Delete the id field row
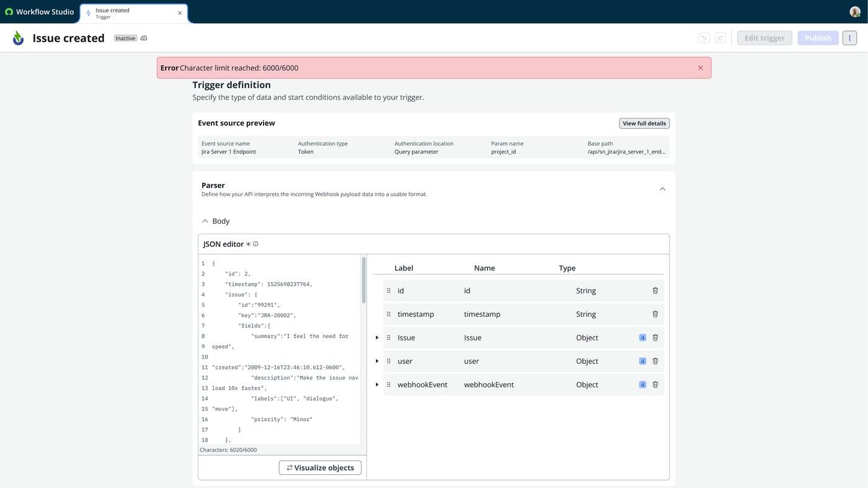868x488 pixels. coord(655,290)
